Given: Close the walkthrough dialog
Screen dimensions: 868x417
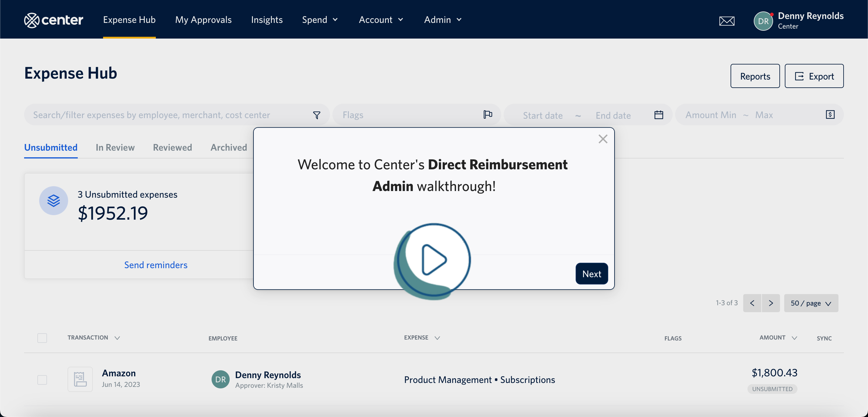Looking at the screenshot, I should (602, 139).
